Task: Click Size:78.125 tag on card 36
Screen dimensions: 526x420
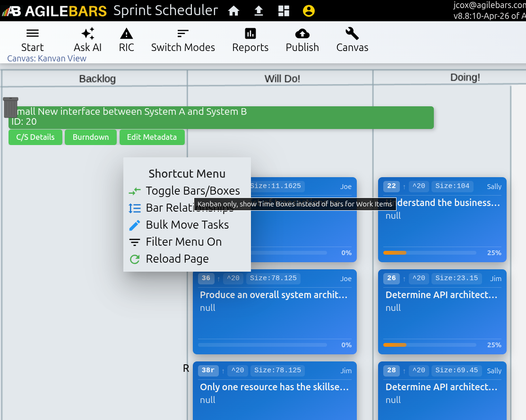Action: pos(274,278)
